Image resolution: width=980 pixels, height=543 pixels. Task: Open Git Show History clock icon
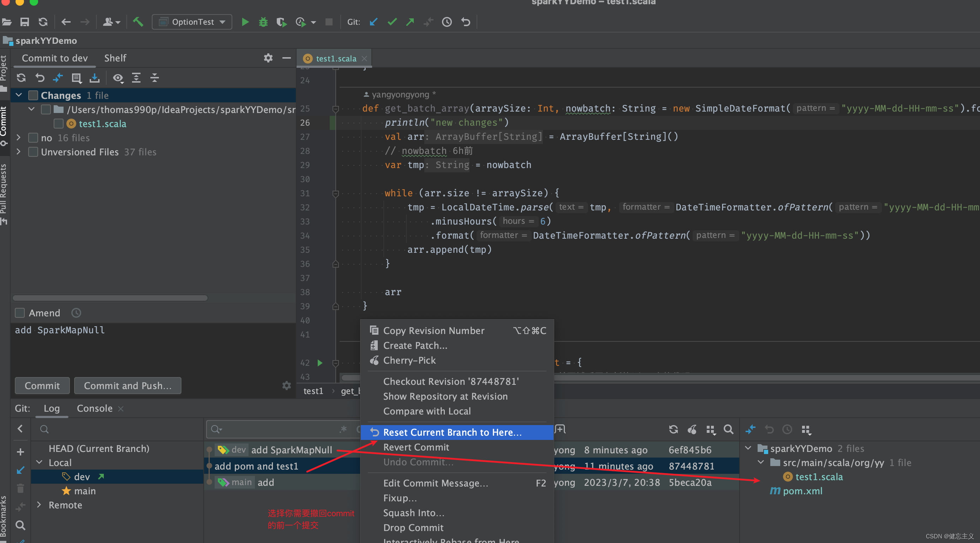coord(447,22)
